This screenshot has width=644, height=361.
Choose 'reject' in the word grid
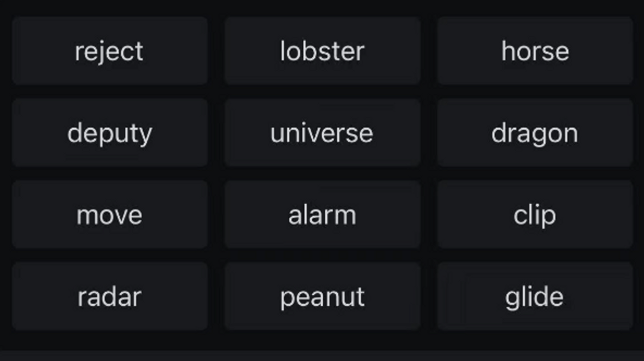coord(109,51)
